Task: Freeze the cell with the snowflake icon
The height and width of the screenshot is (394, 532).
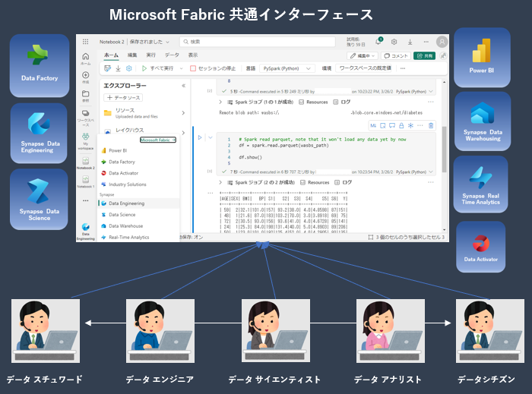Action: (410, 126)
